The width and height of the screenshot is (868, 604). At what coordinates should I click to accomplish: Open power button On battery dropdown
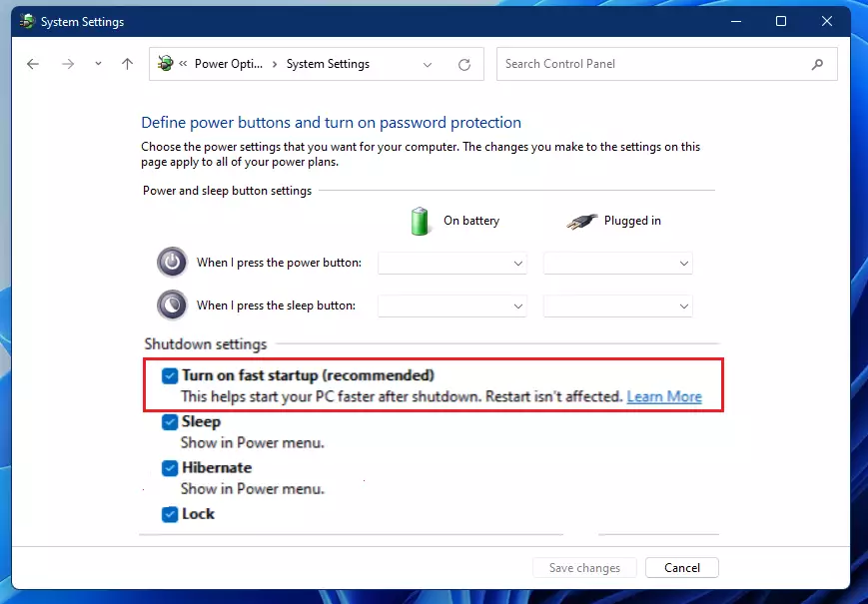[x=452, y=264]
